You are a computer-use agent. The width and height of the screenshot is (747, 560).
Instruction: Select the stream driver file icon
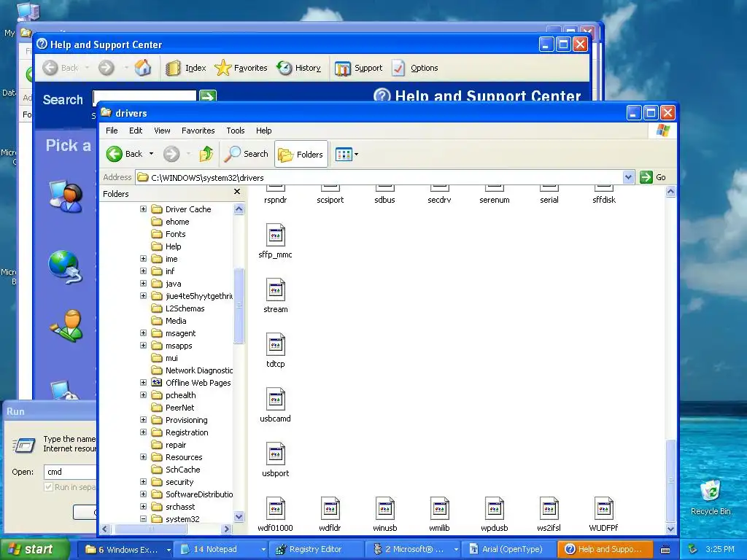point(275,290)
